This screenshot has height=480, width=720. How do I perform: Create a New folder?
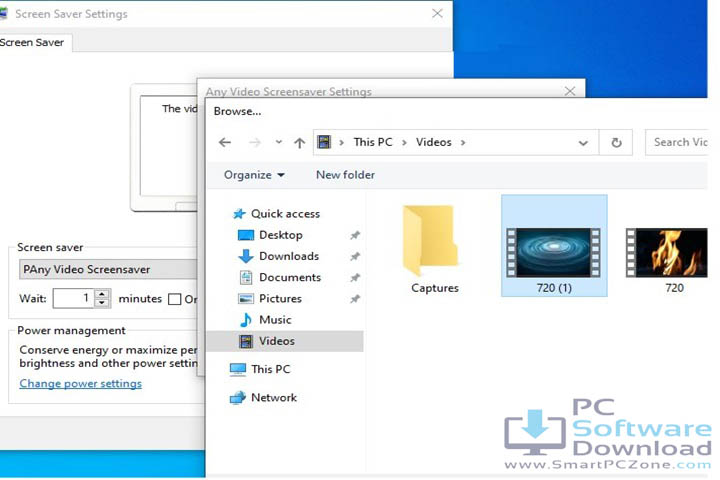click(x=345, y=175)
